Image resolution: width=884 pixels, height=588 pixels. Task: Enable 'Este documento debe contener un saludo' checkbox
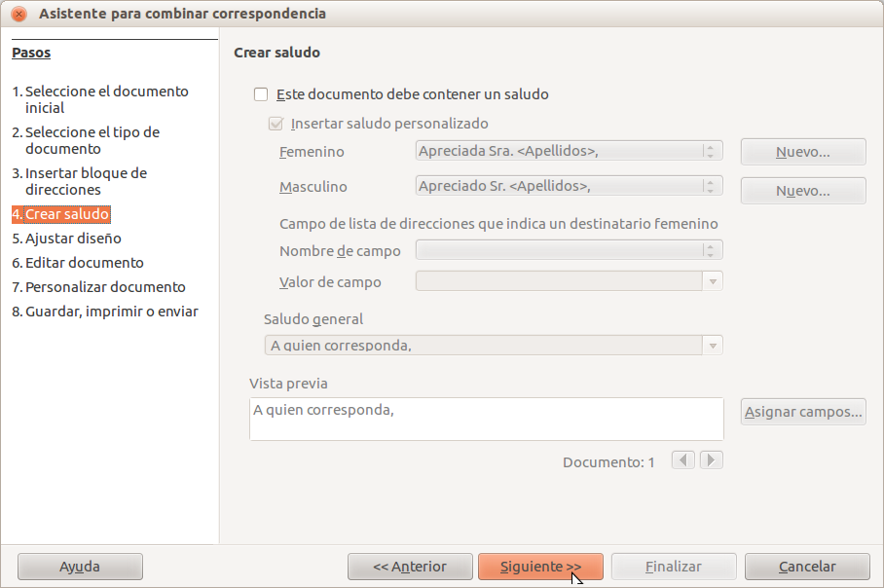[x=260, y=95]
